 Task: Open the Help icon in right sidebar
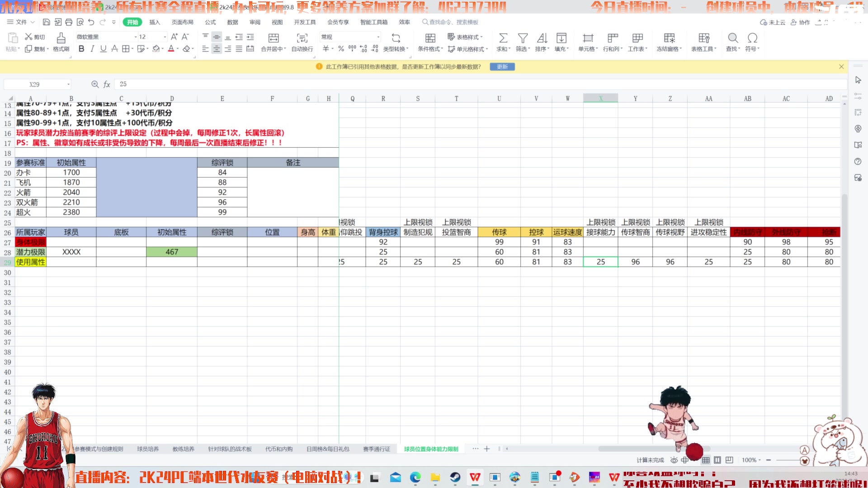tap(858, 162)
